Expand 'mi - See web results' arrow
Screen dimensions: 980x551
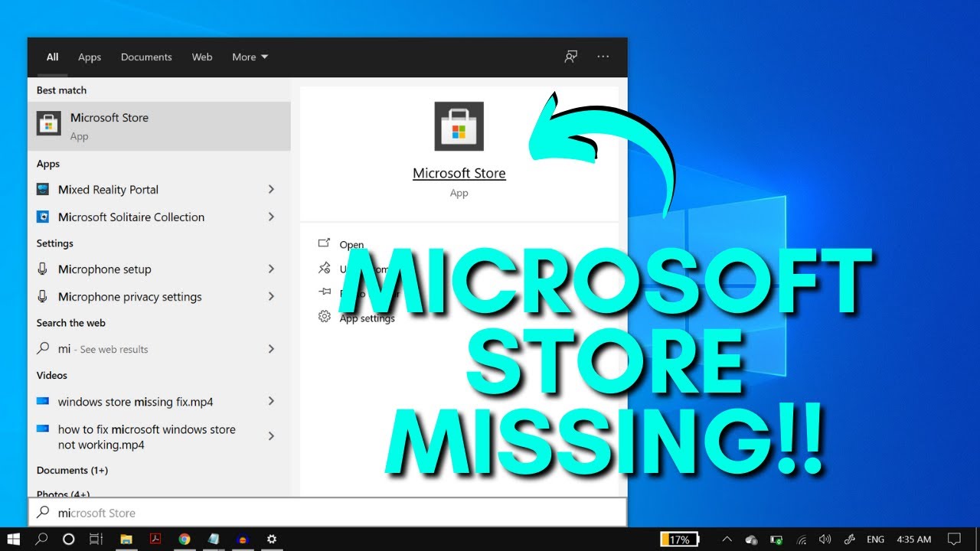point(271,348)
